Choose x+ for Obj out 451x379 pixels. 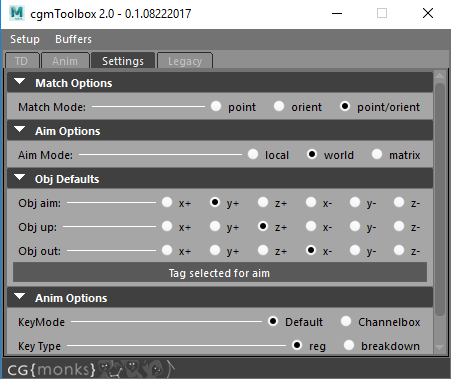coord(167,250)
